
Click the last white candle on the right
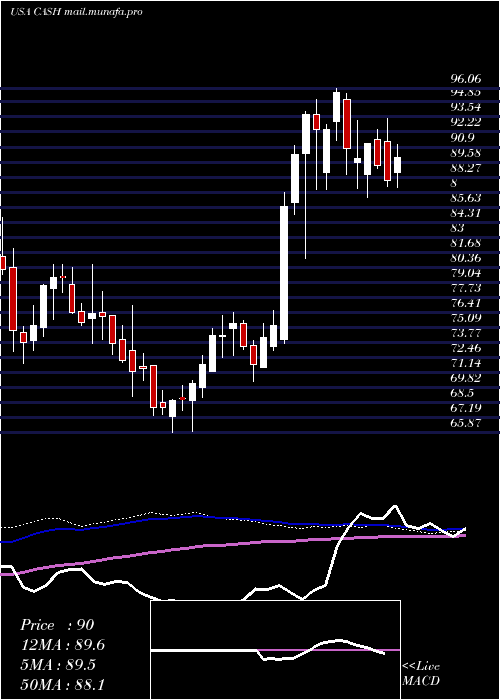point(397,165)
